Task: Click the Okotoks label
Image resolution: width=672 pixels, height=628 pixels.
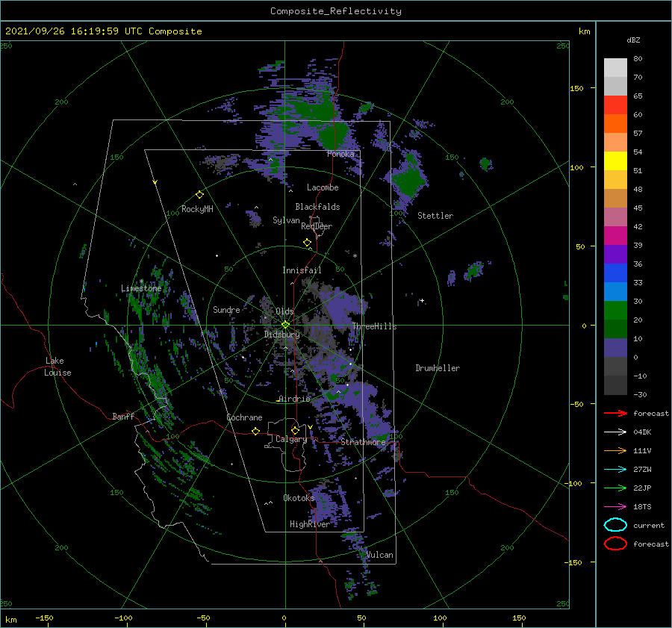Action: pos(299,497)
